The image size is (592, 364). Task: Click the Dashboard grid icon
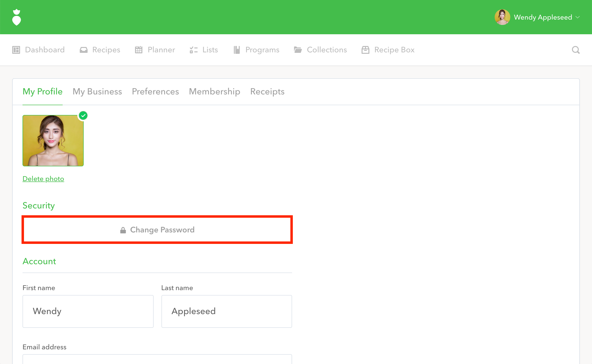(16, 50)
